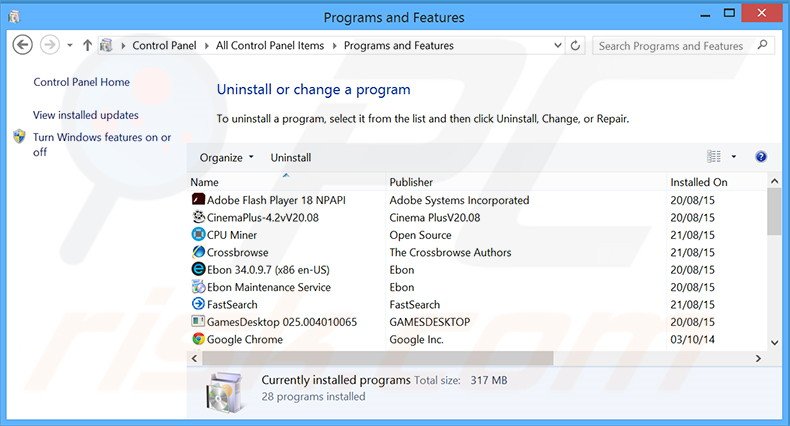Viewport: 790px width, 426px height.
Task: Open the Help question mark icon
Action: (761, 157)
